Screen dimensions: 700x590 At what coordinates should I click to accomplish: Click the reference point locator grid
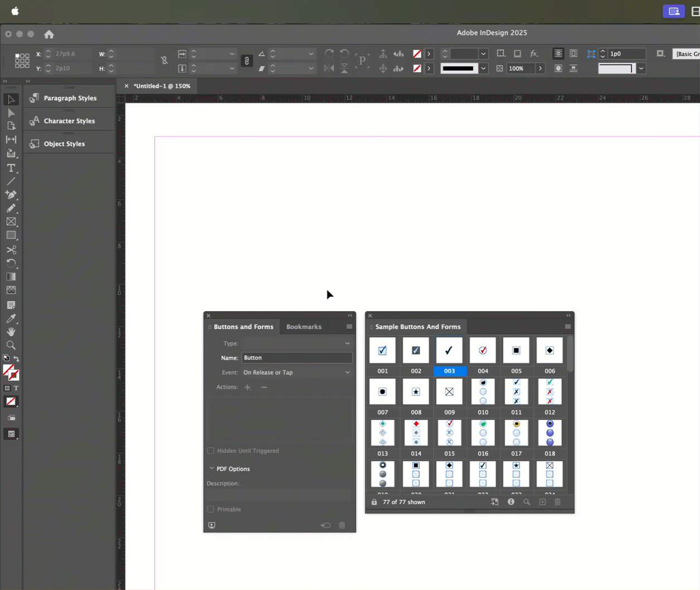point(22,61)
